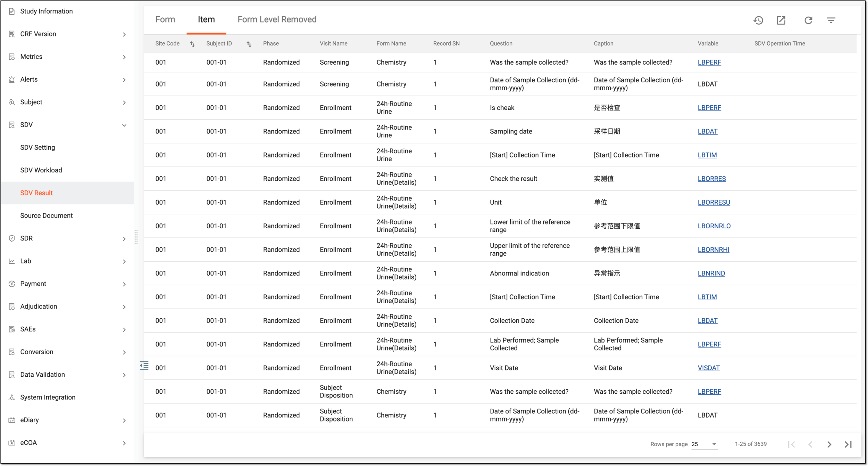868x466 pixels.
Task: Open the VISDAT variable link
Action: tap(709, 368)
